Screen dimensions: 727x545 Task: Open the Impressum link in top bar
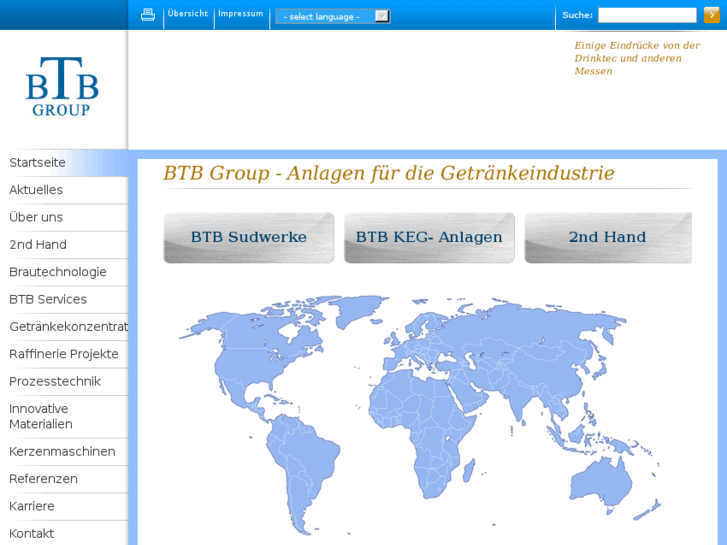[x=241, y=13]
